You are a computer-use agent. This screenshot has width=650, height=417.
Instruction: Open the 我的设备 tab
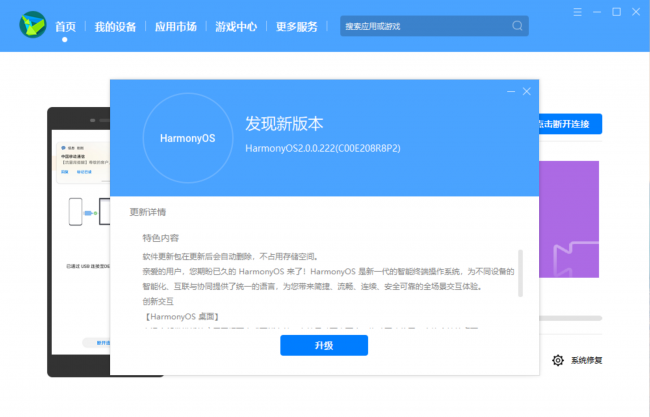point(115,27)
